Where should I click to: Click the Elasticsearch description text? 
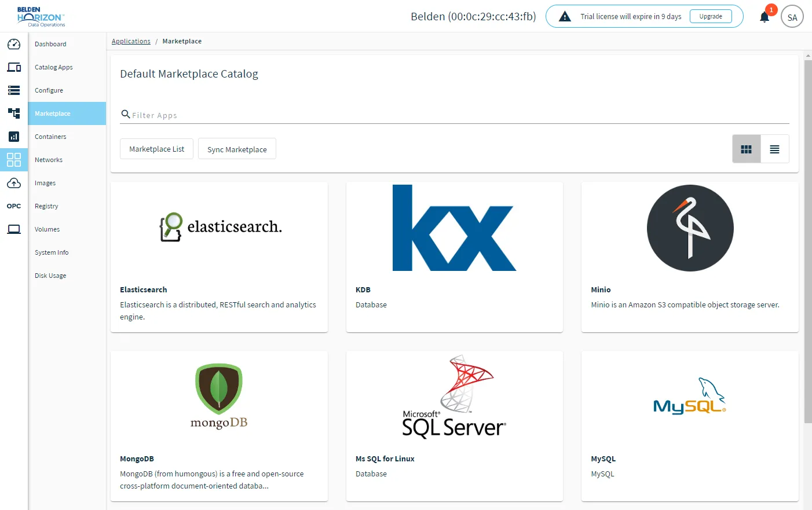click(x=218, y=311)
